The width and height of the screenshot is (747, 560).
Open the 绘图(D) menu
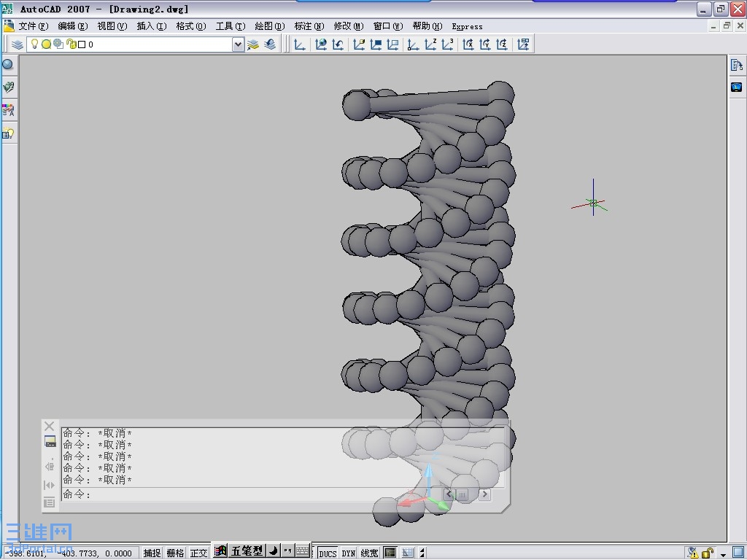point(270,26)
